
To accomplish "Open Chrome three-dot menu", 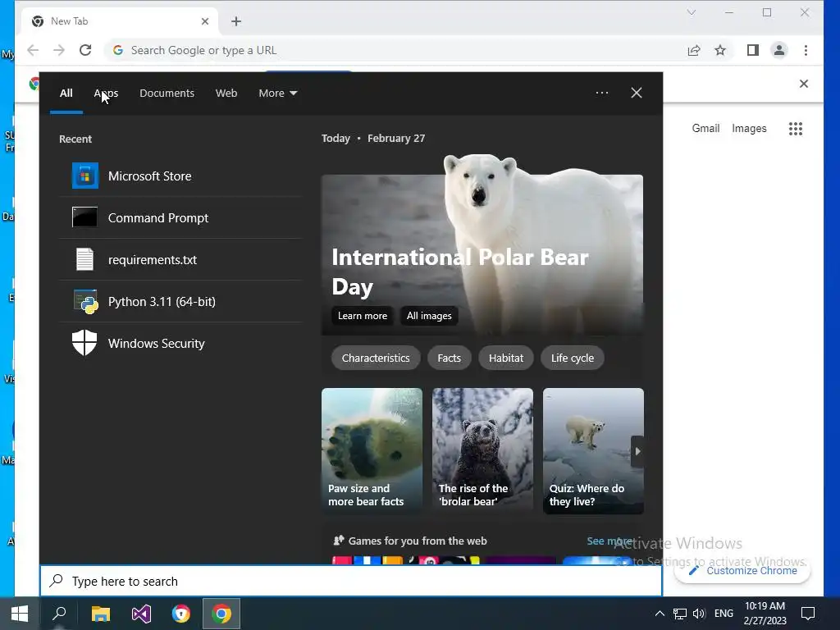I will (806, 50).
